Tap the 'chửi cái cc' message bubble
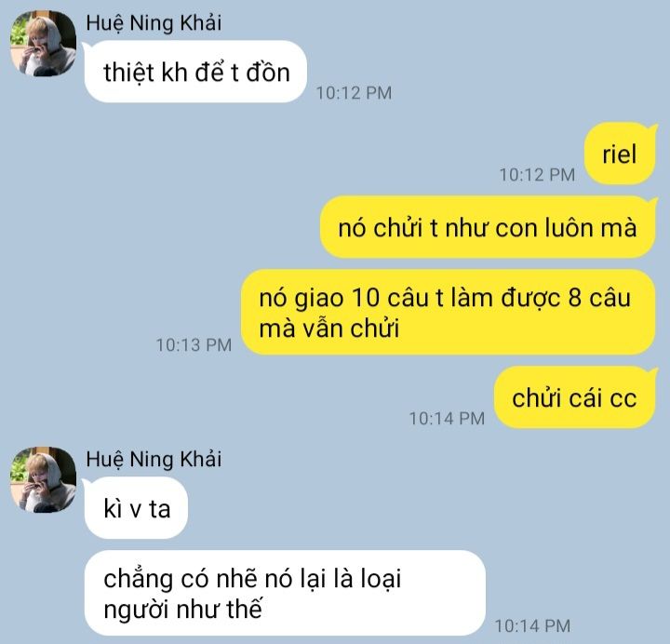This screenshot has width=670, height=644. click(575, 397)
